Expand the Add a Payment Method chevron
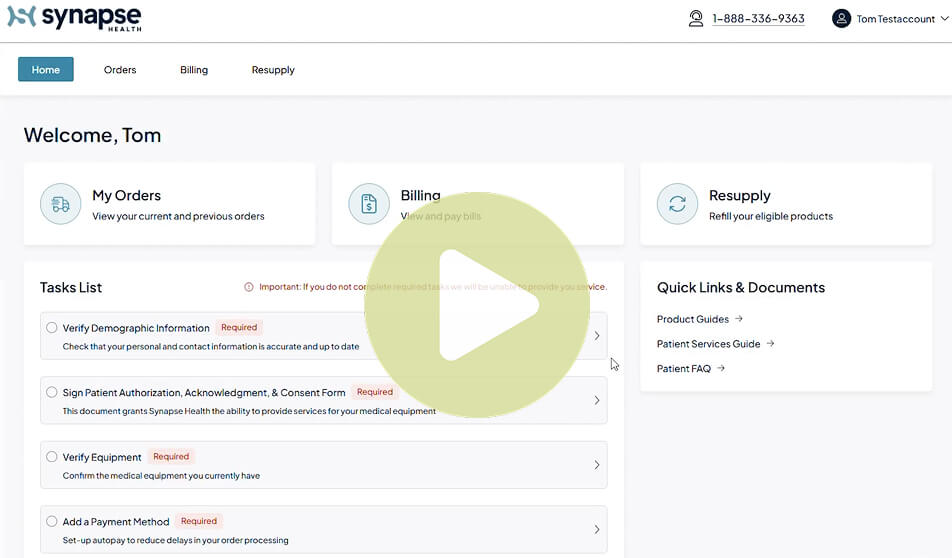This screenshot has width=952, height=558. 597,529
